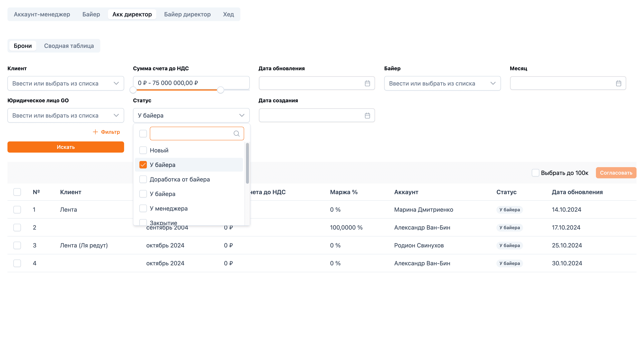Click the № column header
This screenshot has height=357, width=644.
click(x=36, y=192)
